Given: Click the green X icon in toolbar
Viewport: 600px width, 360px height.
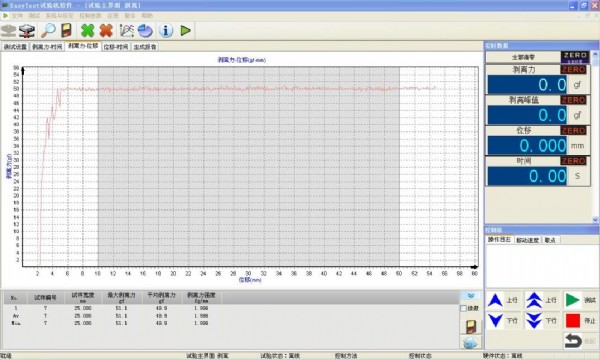Looking at the screenshot, I should pyautogui.click(x=87, y=31).
